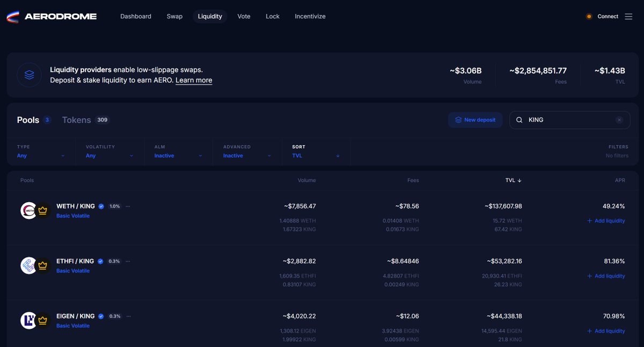The height and width of the screenshot is (347, 644).
Task: Click the orange wallet status dot
Action: pyautogui.click(x=589, y=17)
